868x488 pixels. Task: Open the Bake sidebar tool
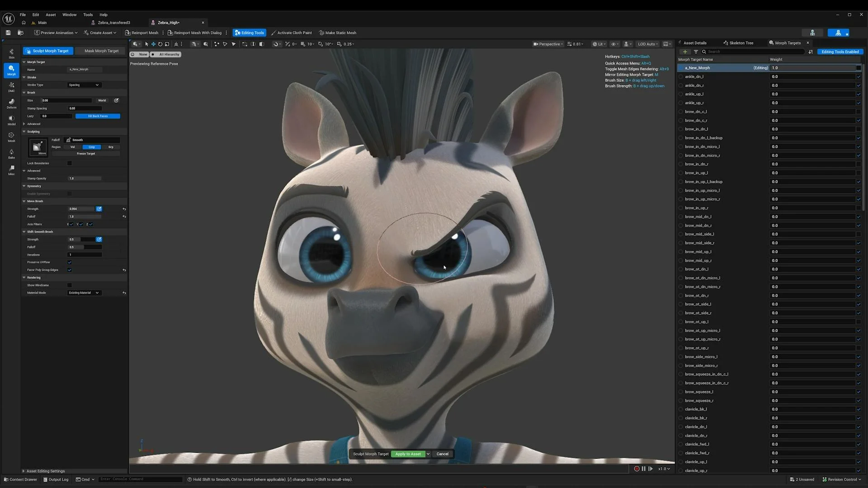11,154
